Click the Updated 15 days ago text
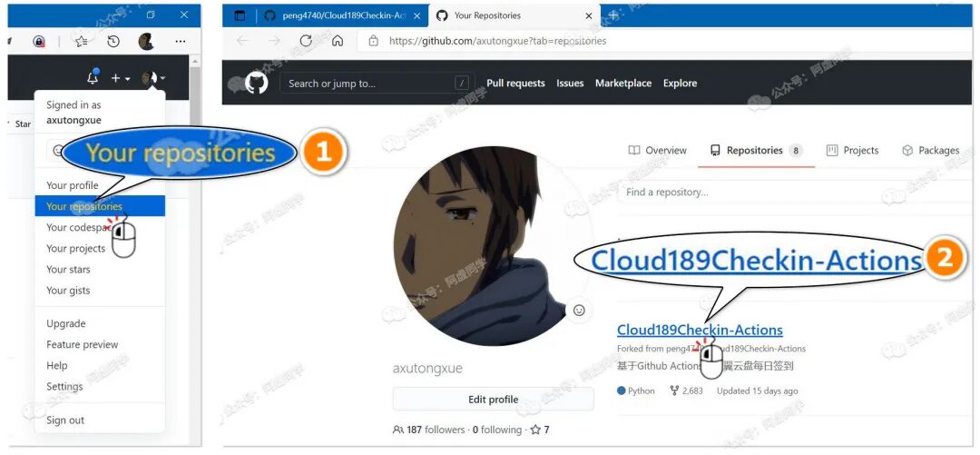Image resolution: width=980 pixels, height=455 pixels. pyautogui.click(x=757, y=391)
